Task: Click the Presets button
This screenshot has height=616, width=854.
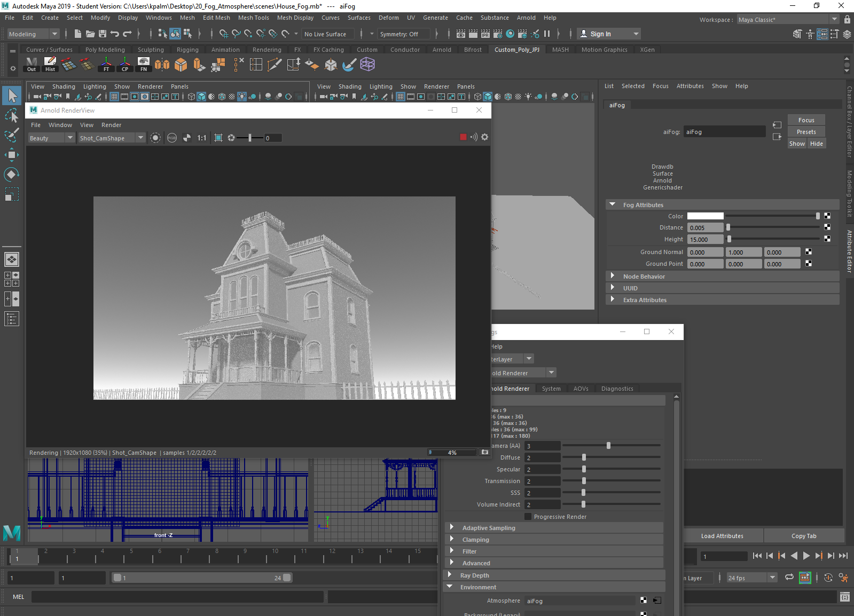Action: click(806, 132)
